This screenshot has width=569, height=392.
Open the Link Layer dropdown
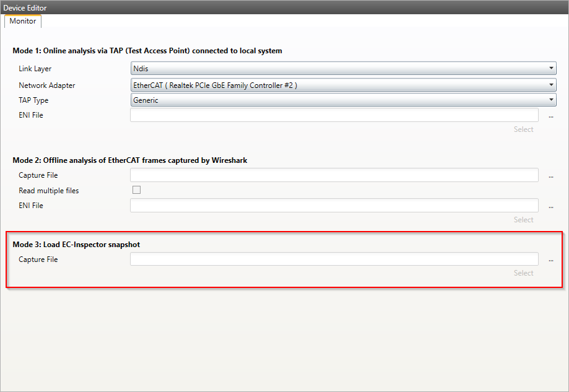point(343,69)
